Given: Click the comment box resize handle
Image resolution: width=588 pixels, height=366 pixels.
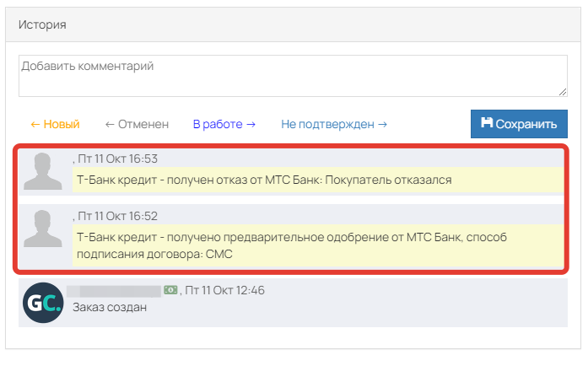Looking at the screenshot, I should (x=563, y=92).
